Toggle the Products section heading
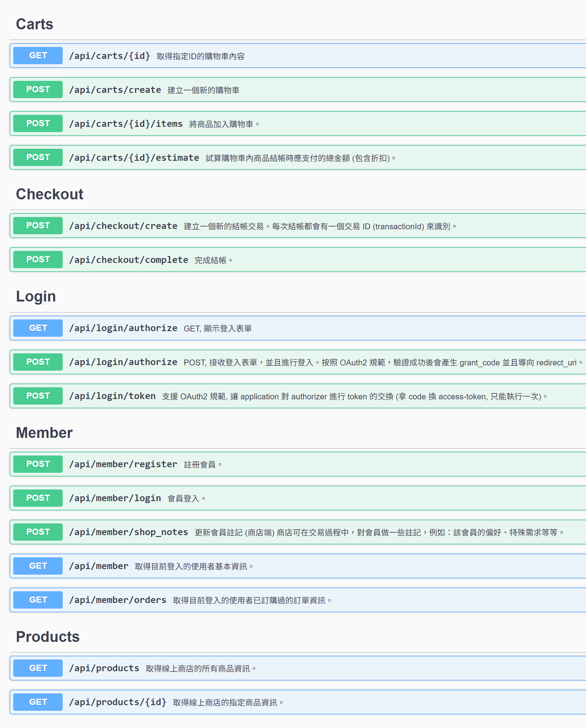 pyautogui.click(x=48, y=637)
